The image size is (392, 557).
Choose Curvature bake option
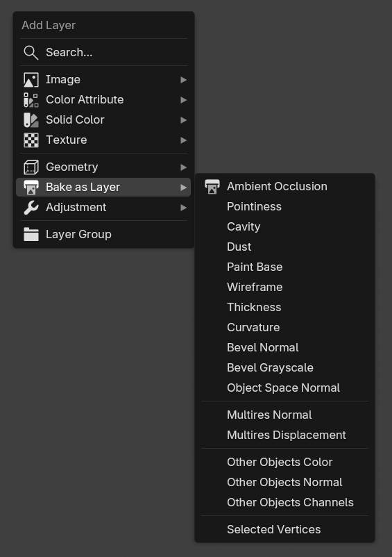tap(285, 328)
